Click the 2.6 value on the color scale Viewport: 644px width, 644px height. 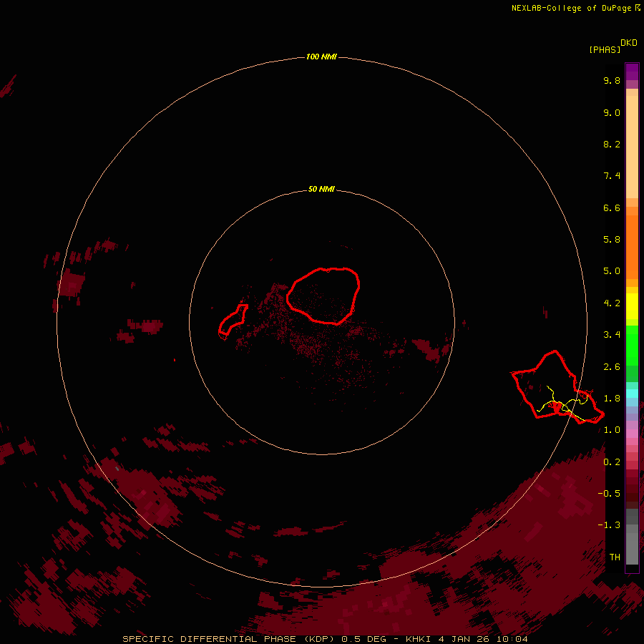tap(612, 367)
